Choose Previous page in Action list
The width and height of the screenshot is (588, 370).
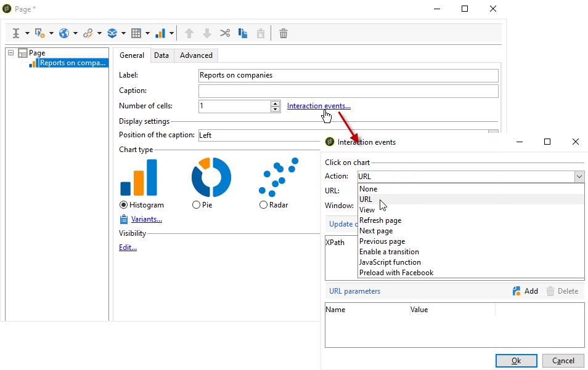[471, 241]
